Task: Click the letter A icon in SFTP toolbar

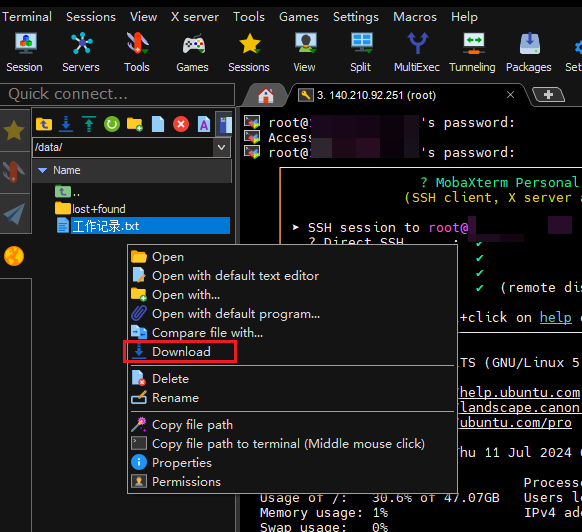Action: pyautogui.click(x=204, y=124)
